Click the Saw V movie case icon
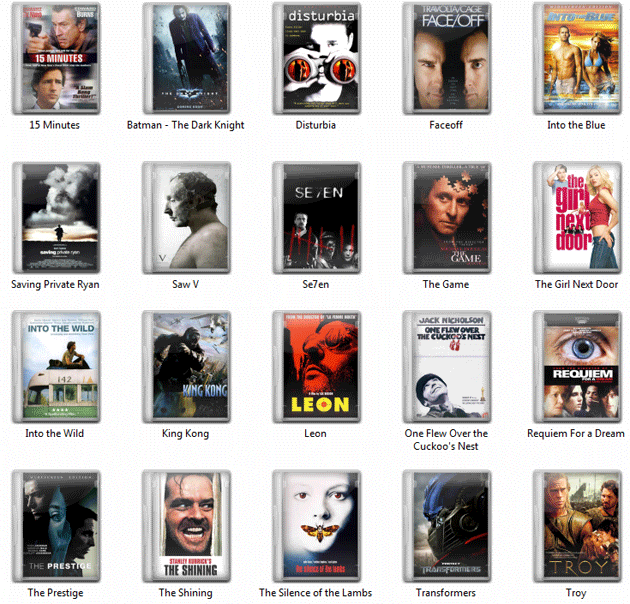This screenshot has width=630, height=604. pyautogui.click(x=186, y=217)
